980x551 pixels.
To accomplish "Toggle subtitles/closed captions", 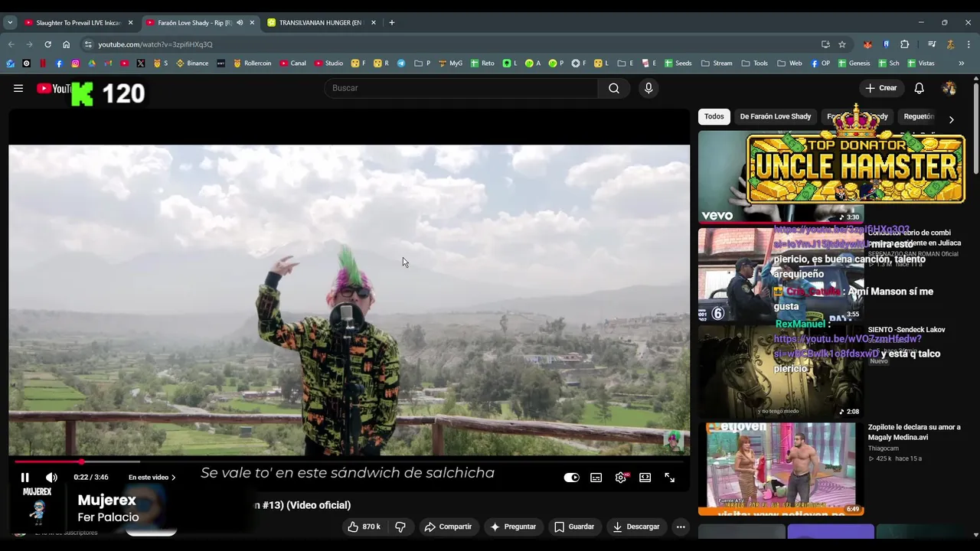I will (x=596, y=478).
